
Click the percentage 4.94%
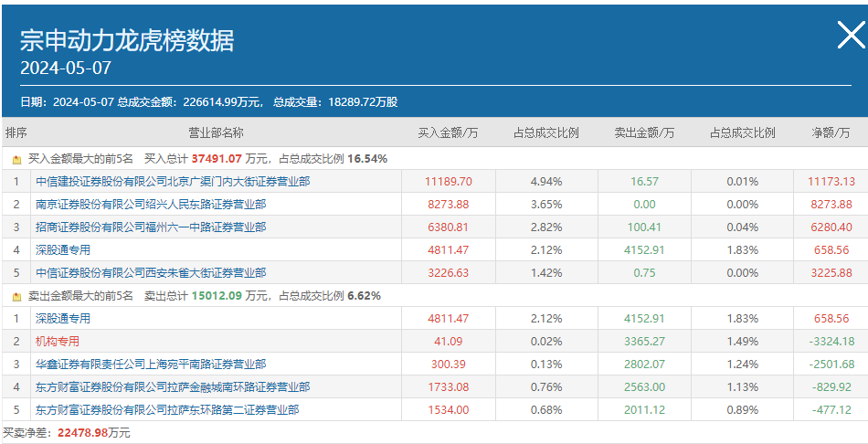click(x=546, y=182)
